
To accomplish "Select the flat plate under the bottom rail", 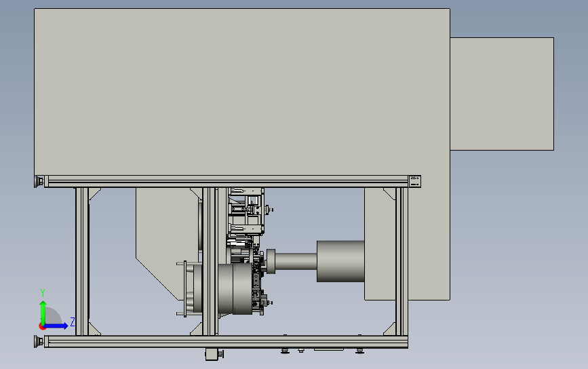I will [x=329, y=349].
